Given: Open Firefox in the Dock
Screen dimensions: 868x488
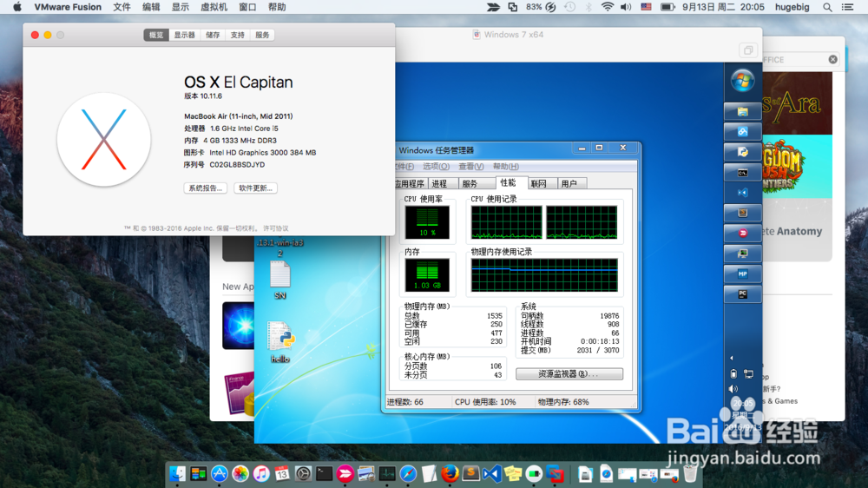Looking at the screenshot, I should point(450,473).
